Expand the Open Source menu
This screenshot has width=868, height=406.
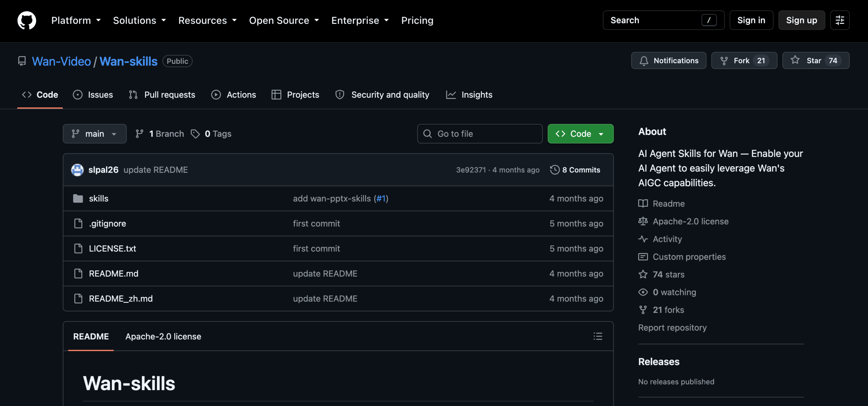(x=284, y=20)
